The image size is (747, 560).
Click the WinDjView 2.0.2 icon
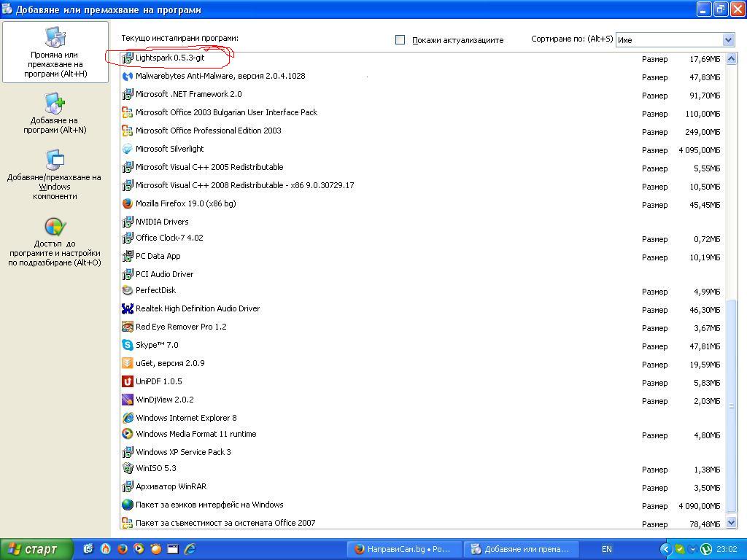pyautogui.click(x=127, y=400)
